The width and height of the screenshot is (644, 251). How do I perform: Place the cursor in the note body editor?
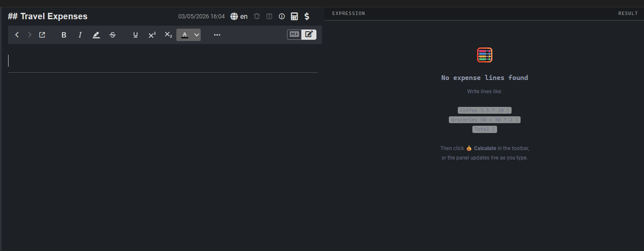point(163,61)
